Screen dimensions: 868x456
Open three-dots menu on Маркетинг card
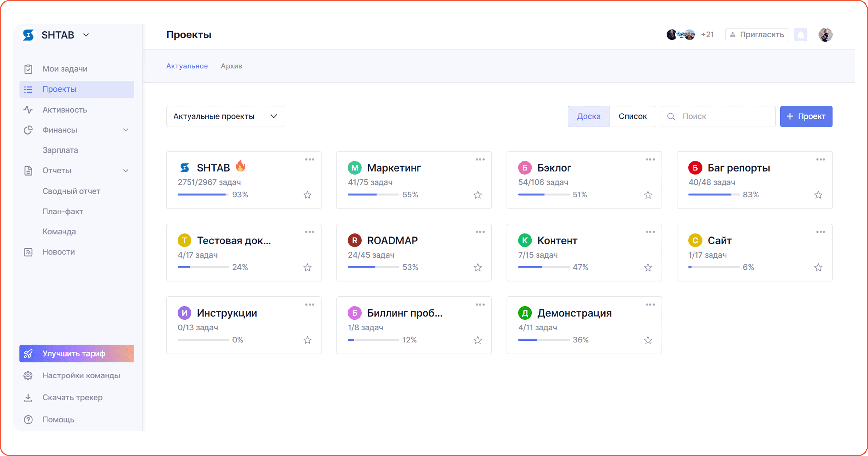pos(480,159)
